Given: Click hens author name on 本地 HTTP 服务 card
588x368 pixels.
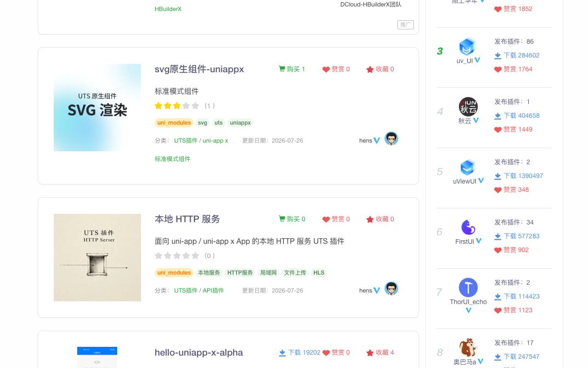Looking at the screenshot, I should [x=366, y=290].
